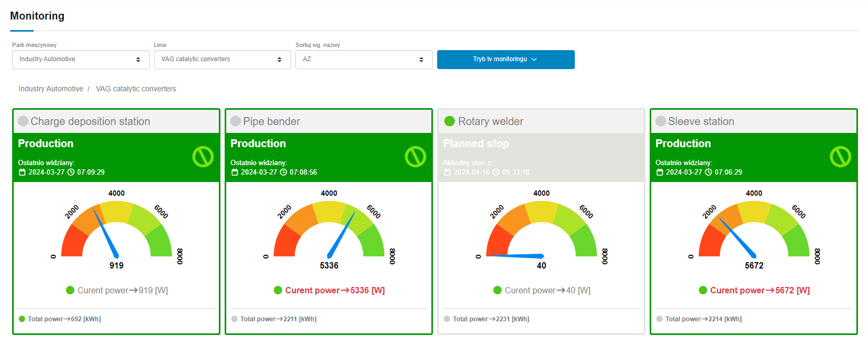Click the prohibition icon on Charge deposition station
The width and height of the screenshot is (868, 345).
point(203,157)
